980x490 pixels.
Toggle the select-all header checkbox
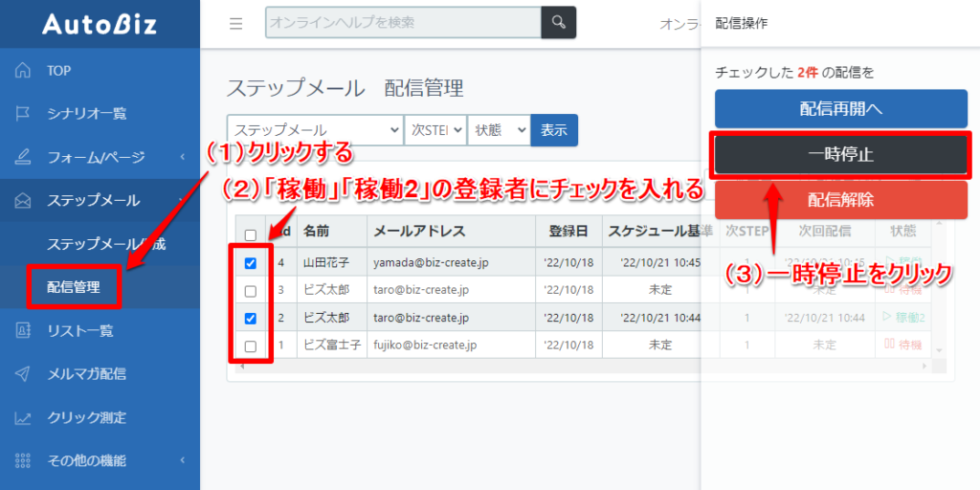click(250, 234)
